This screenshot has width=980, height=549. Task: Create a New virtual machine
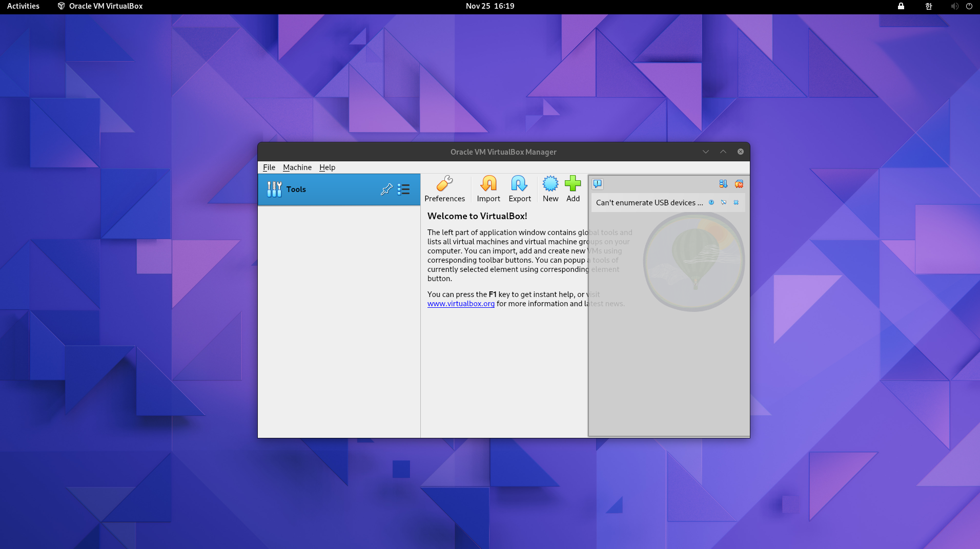pyautogui.click(x=550, y=189)
